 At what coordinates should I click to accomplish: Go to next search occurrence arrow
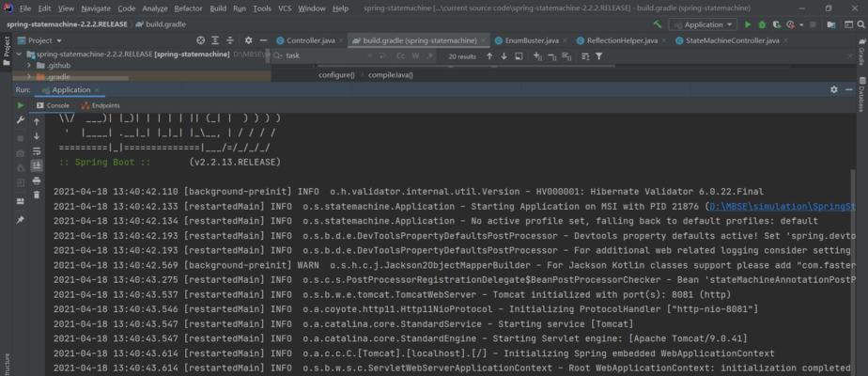point(504,55)
